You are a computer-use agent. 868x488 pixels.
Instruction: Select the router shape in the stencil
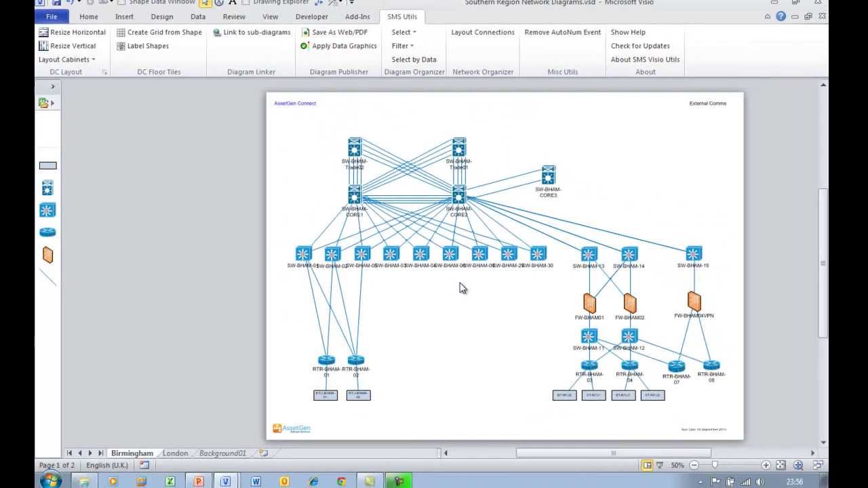point(47,231)
